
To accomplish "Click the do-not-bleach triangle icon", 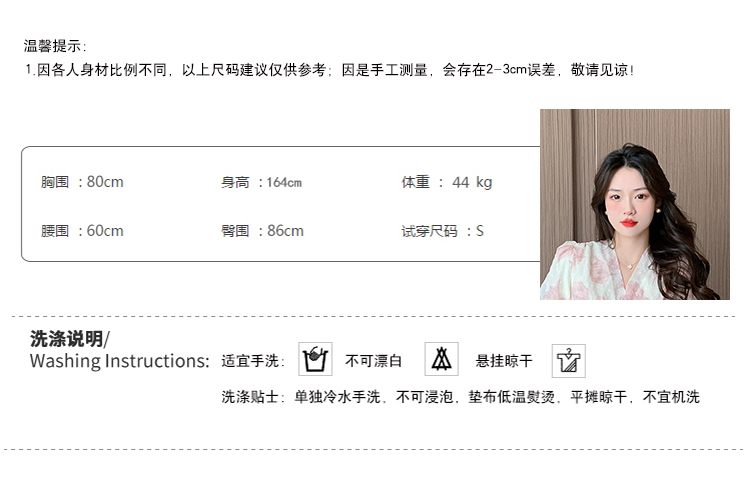I will click(441, 359).
